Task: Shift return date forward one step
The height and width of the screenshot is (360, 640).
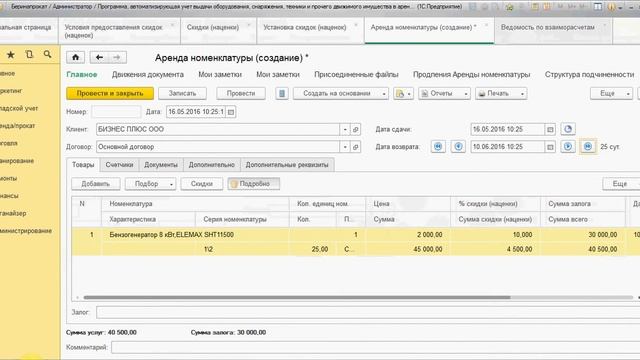Action: (x=568, y=147)
